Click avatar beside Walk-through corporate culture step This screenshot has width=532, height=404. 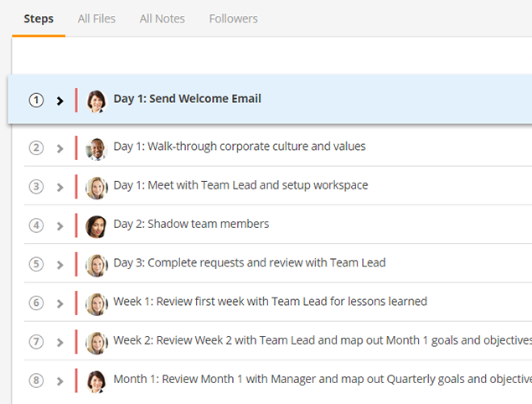[x=96, y=148]
